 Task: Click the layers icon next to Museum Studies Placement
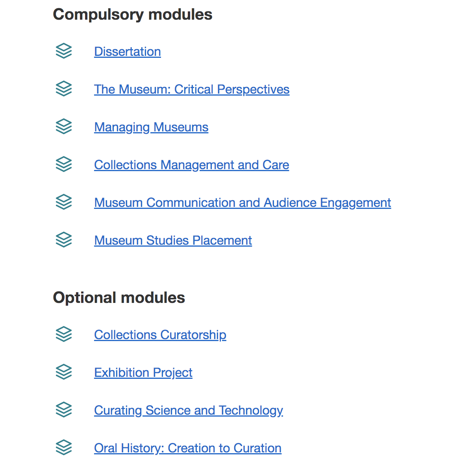click(64, 240)
